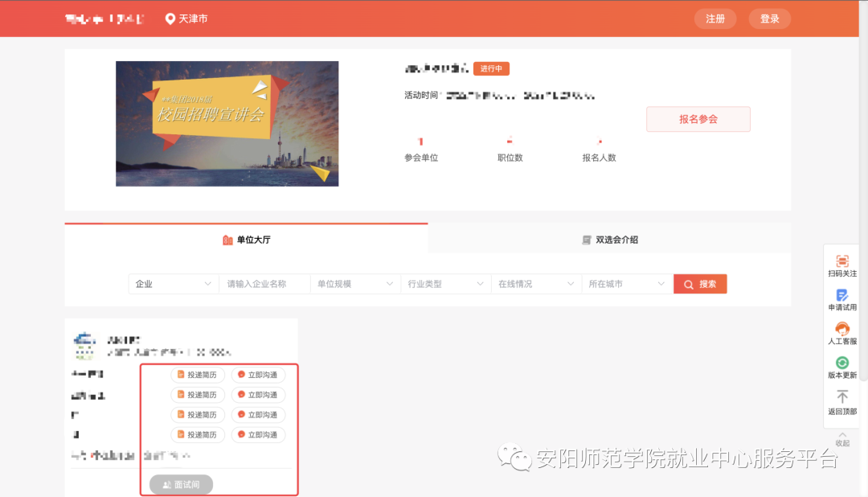Click the location pin beside 天津市
The width and height of the screenshot is (868, 497).
tap(169, 18)
